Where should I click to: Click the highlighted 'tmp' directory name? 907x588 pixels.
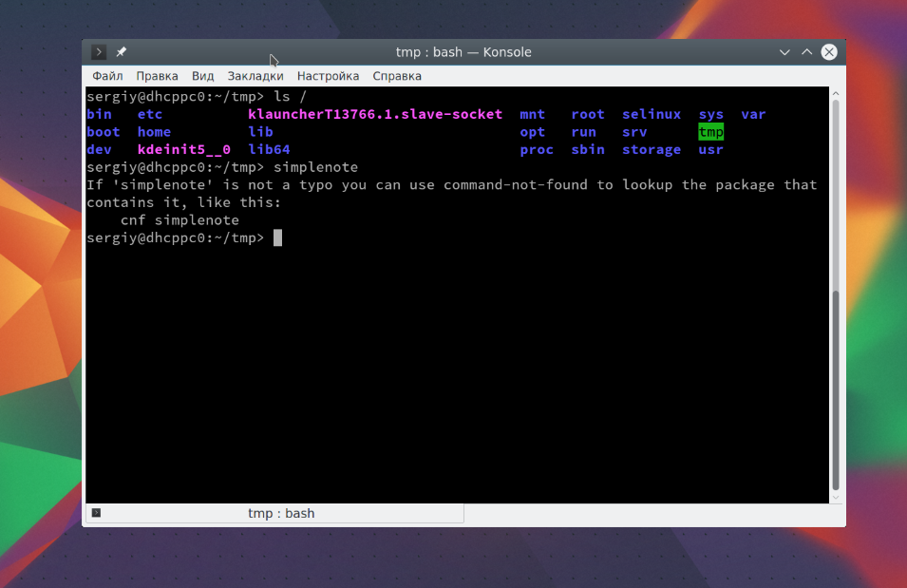click(711, 132)
